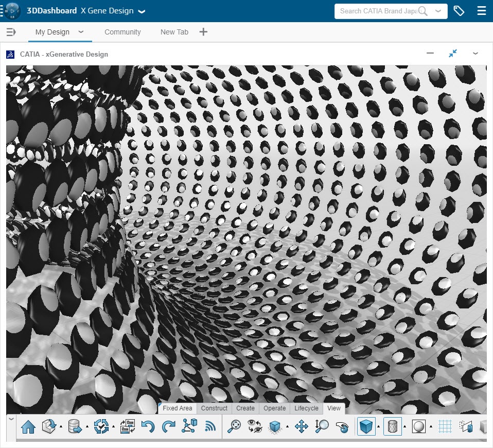The height and width of the screenshot is (448, 493).
Task: Toggle the hide/show eye icon
Action: (x=255, y=426)
